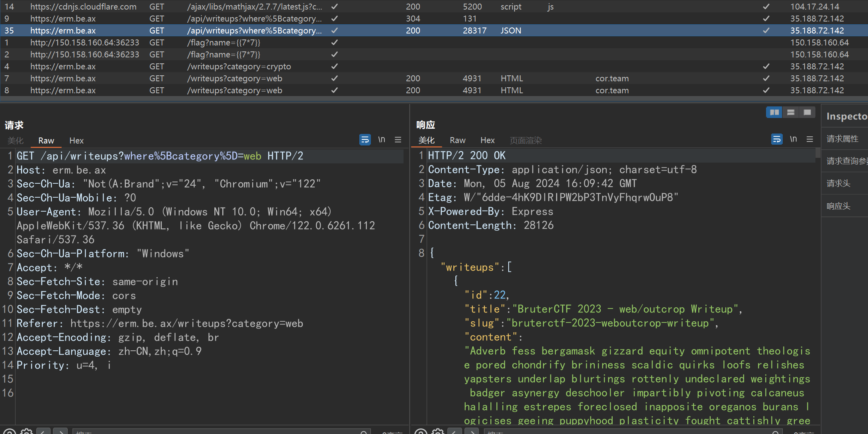Viewport: 868px width, 434px height.
Task: Click the Etag response header line
Action: (553, 197)
